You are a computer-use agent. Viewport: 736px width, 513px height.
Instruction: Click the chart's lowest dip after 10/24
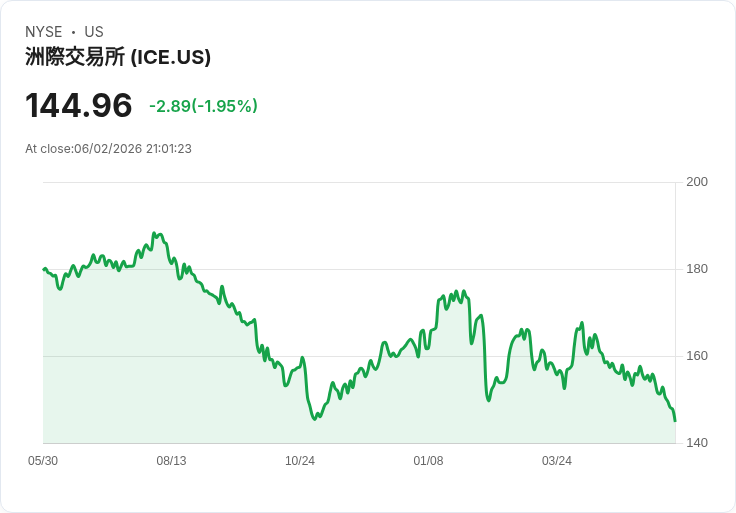click(x=314, y=419)
